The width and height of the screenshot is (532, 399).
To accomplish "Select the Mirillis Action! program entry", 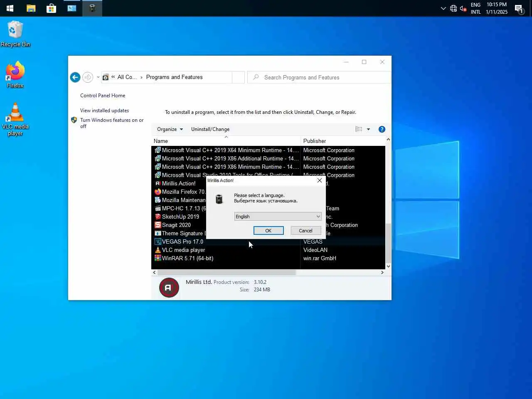I will pos(179,183).
